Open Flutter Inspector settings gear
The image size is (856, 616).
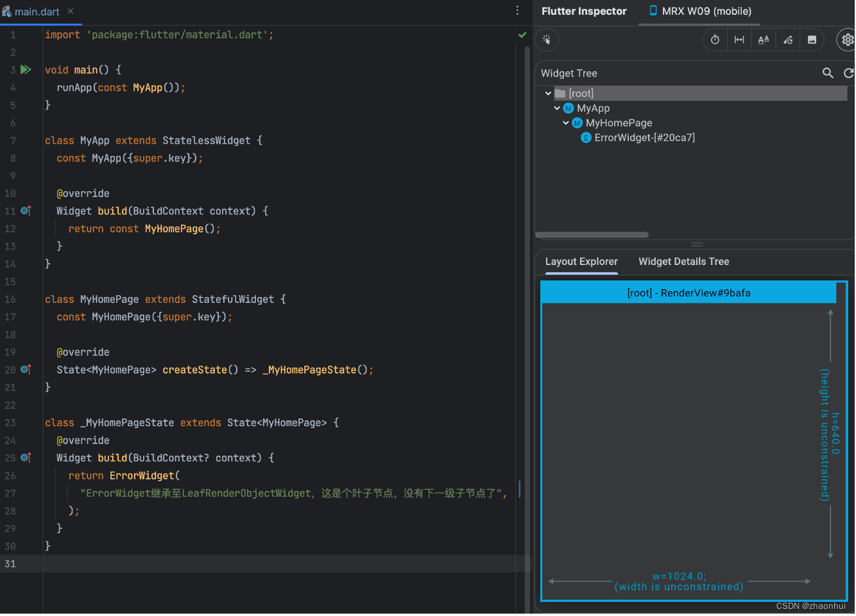848,40
